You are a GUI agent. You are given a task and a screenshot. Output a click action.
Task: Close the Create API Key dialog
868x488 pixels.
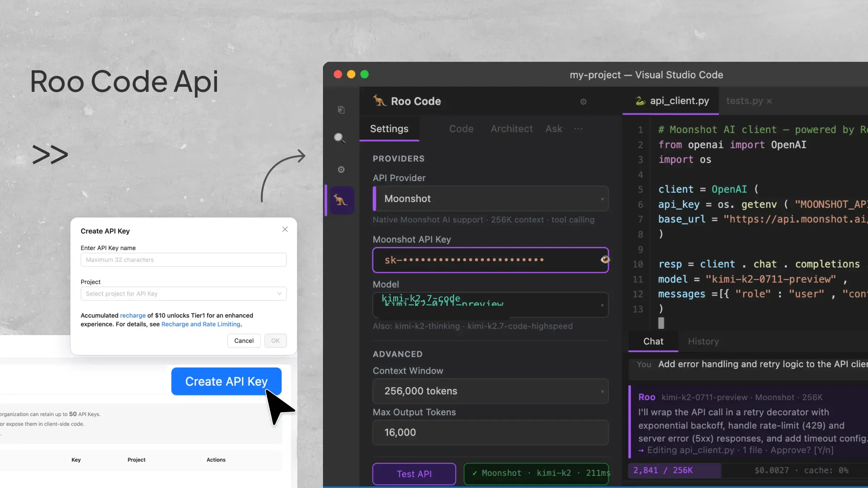pos(285,229)
